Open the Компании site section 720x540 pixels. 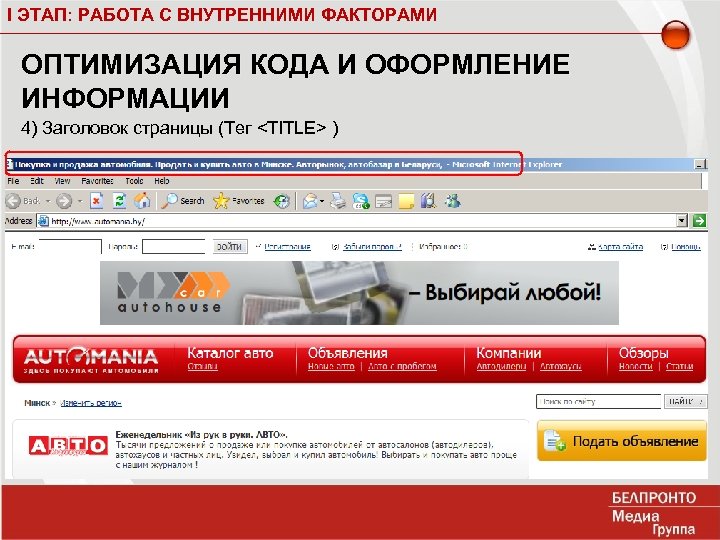click(x=509, y=353)
